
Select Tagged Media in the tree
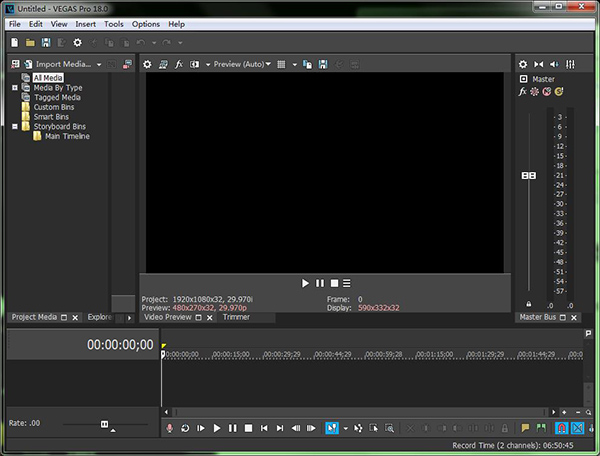(57, 97)
